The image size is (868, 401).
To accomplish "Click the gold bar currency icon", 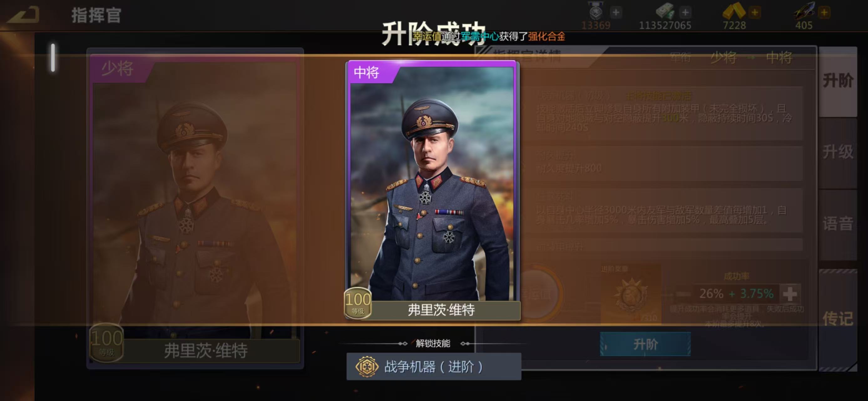I will click(733, 11).
